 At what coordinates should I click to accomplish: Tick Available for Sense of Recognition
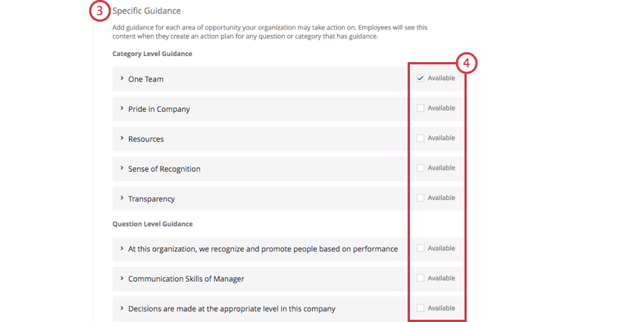(x=420, y=168)
